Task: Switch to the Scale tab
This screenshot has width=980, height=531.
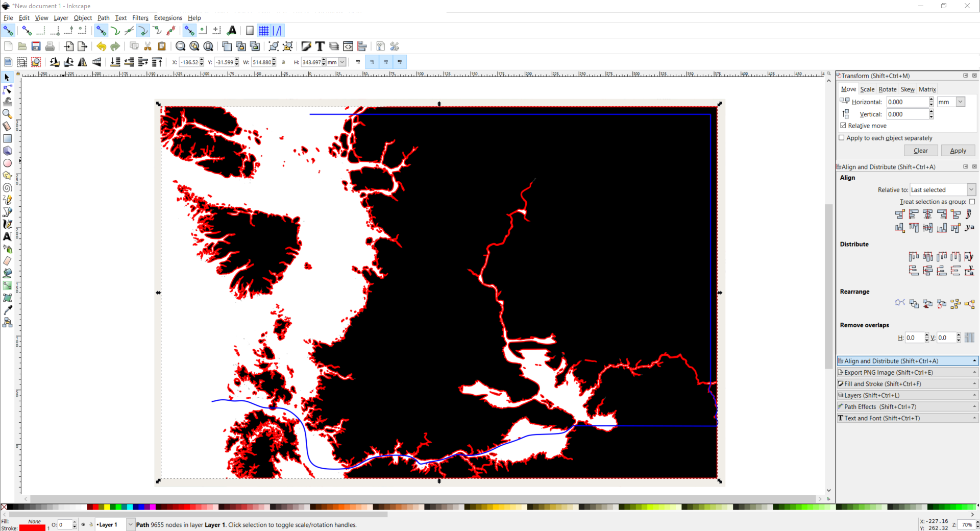Action: [x=867, y=89]
